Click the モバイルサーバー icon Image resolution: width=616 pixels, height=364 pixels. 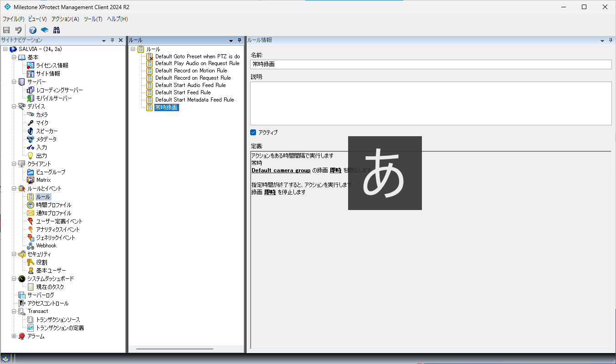point(31,98)
